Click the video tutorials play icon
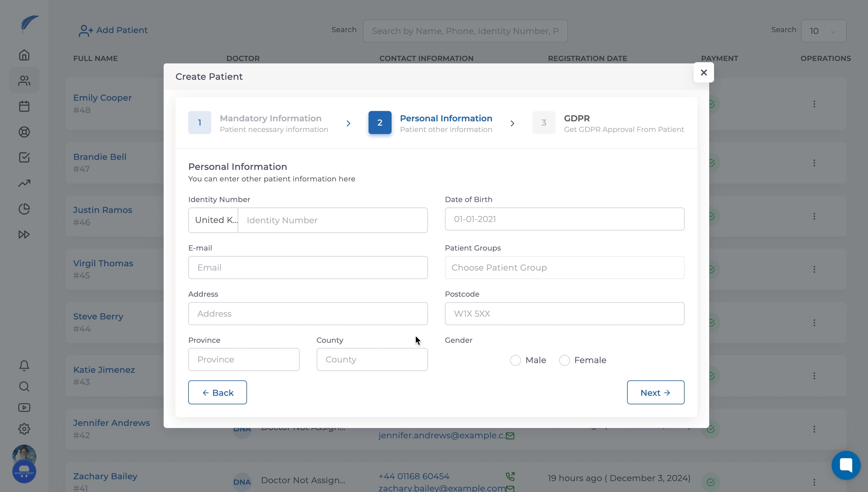 tap(24, 407)
